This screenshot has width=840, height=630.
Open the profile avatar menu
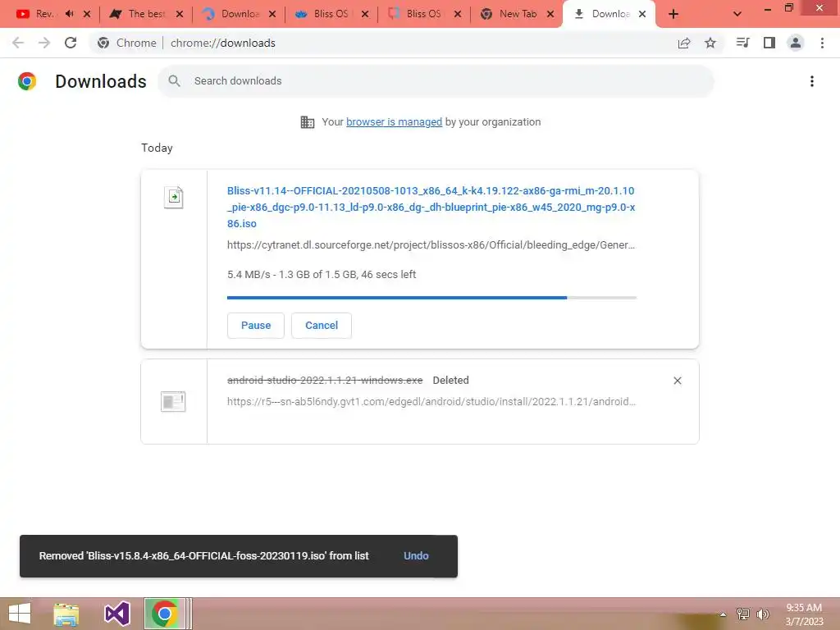[x=796, y=43]
